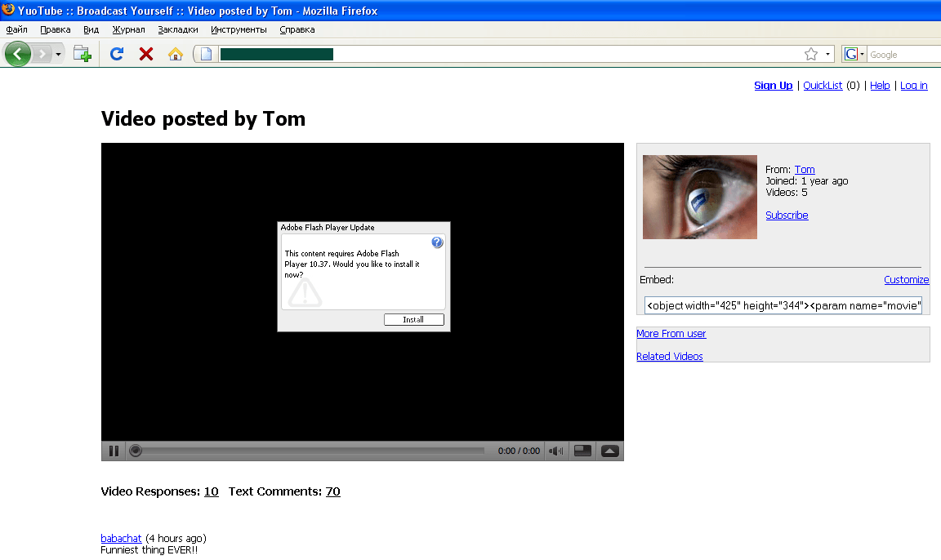Image resolution: width=941 pixels, height=560 pixels.
Task: Expand the Related Videos section
Action: 669,356
